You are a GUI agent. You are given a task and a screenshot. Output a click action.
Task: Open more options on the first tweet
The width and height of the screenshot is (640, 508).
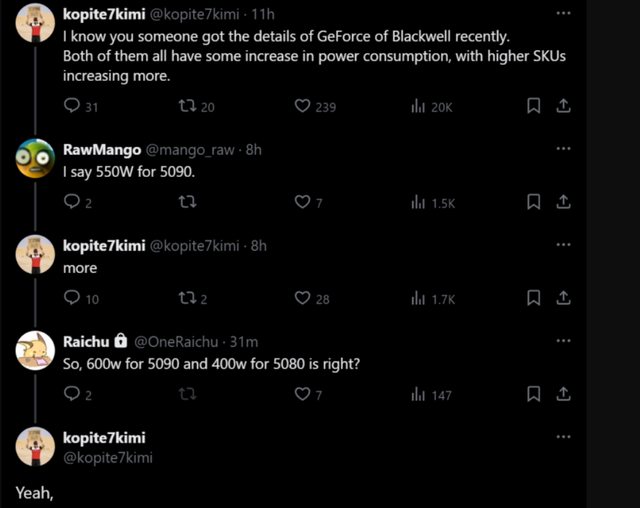[x=563, y=15]
